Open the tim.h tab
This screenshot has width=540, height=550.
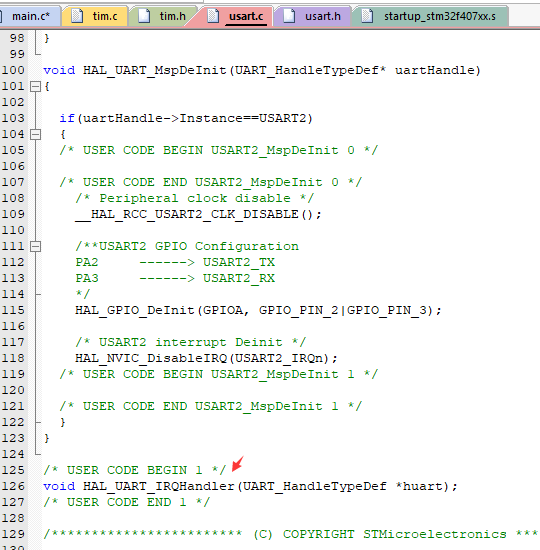pyautogui.click(x=162, y=16)
